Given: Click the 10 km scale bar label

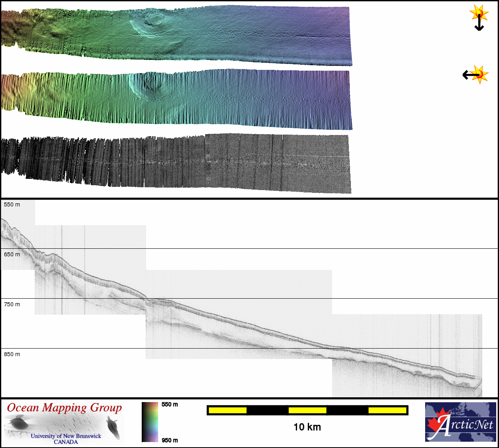Looking at the screenshot, I should click(307, 427).
